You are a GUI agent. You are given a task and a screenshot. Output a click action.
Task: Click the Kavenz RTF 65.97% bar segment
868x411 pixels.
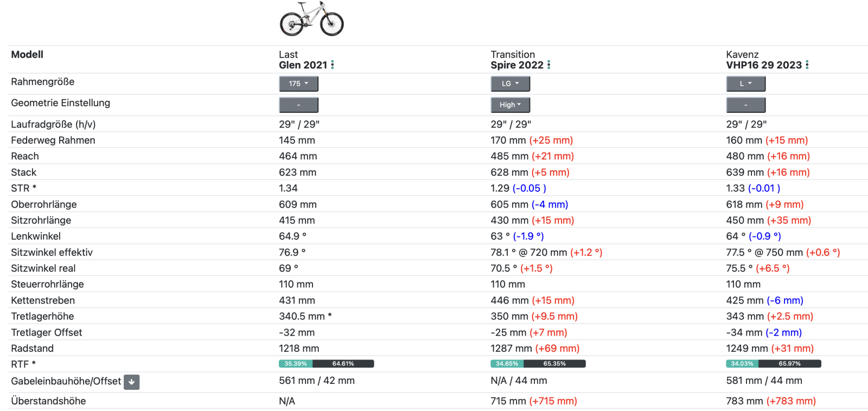tap(789, 364)
